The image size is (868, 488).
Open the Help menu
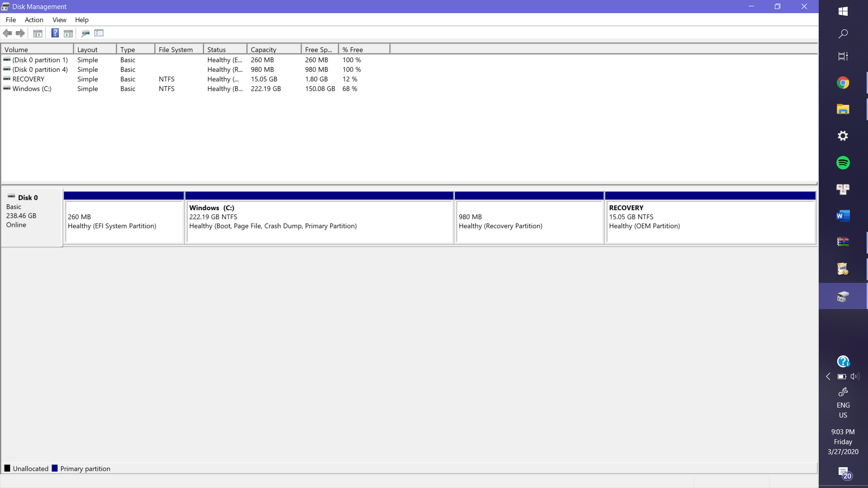pos(82,20)
